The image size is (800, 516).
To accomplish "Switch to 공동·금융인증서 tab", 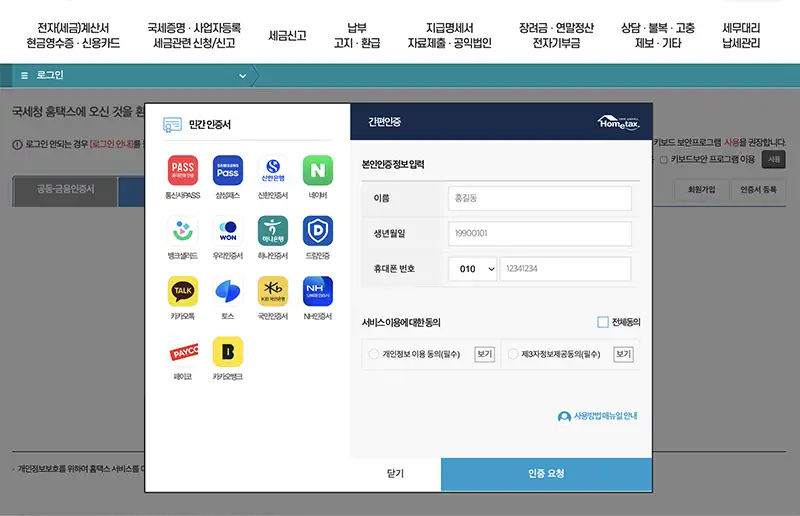I will click(65, 190).
